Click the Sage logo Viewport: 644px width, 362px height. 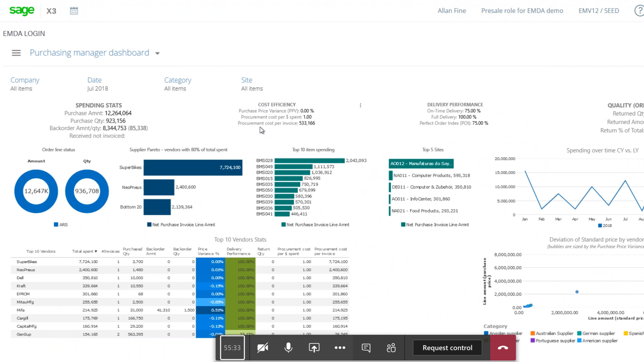coord(22,11)
